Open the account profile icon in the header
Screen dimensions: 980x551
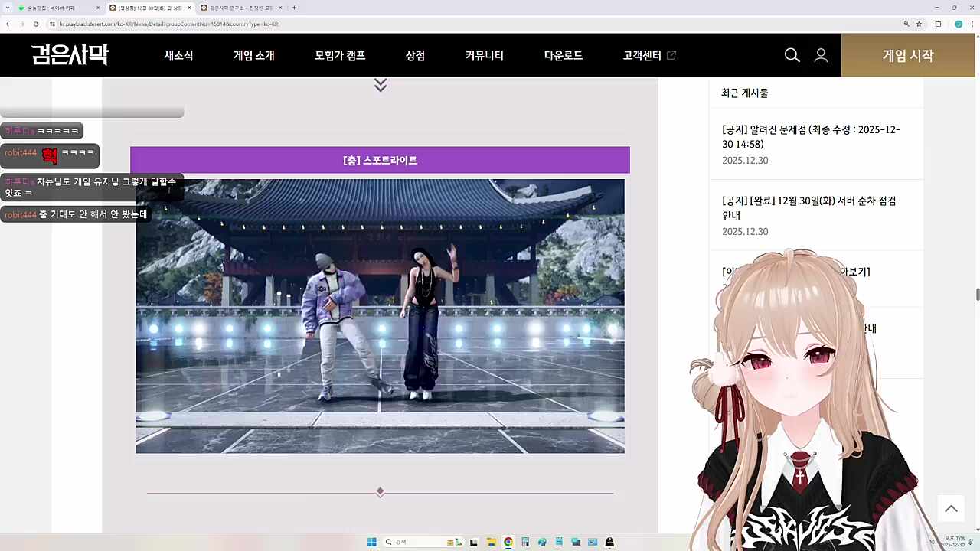[x=821, y=55]
